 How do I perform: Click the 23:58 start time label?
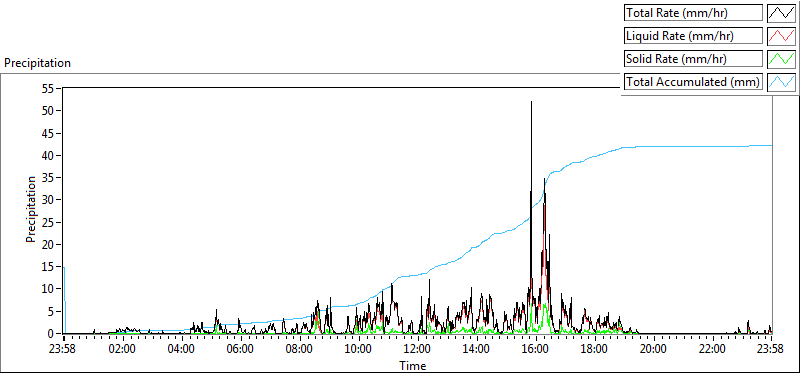pos(64,350)
